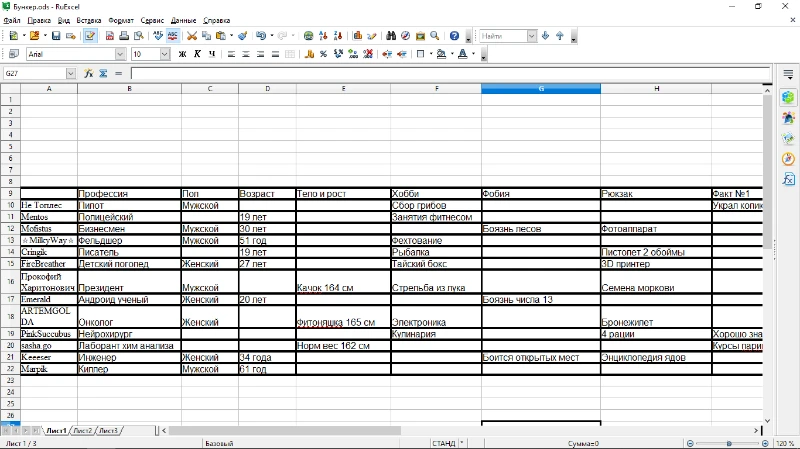
Task: Expand the Arial font name dropdown
Action: point(120,54)
